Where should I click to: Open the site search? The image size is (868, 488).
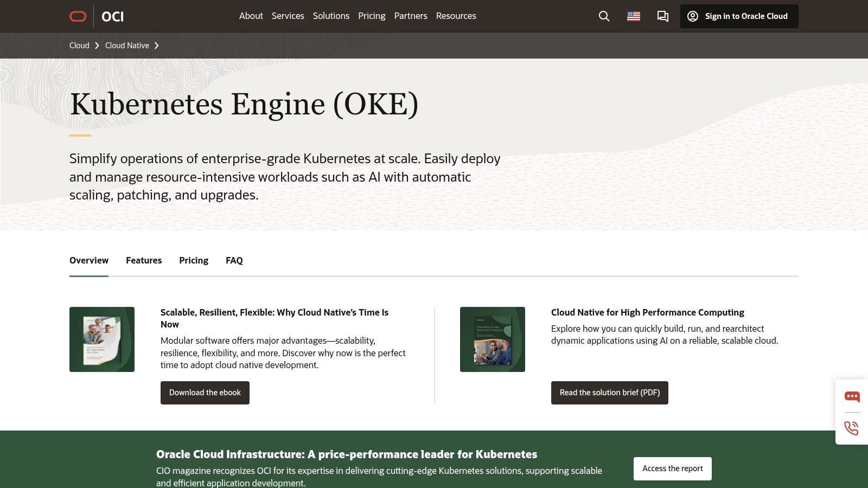point(603,16)
